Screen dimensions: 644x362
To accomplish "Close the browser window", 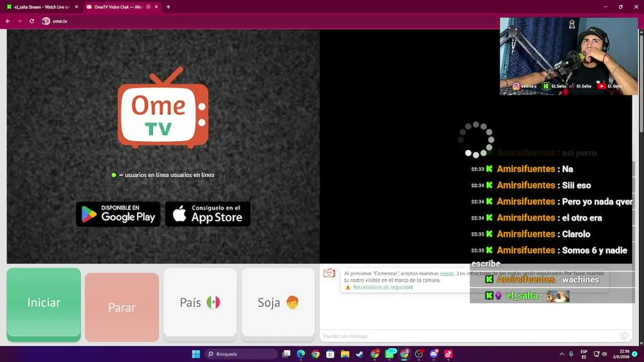I will pyautogui.click(x=635, y=7).
